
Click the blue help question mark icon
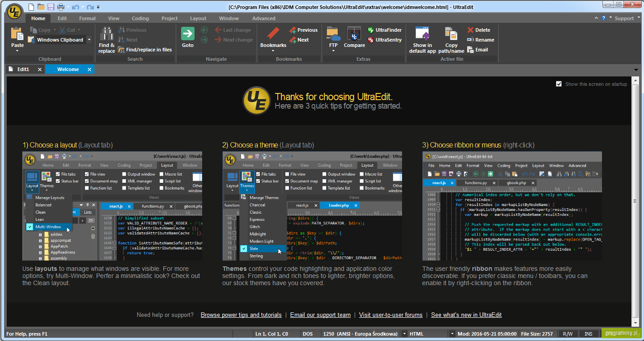pyautogui.click(x=604, y=18)
